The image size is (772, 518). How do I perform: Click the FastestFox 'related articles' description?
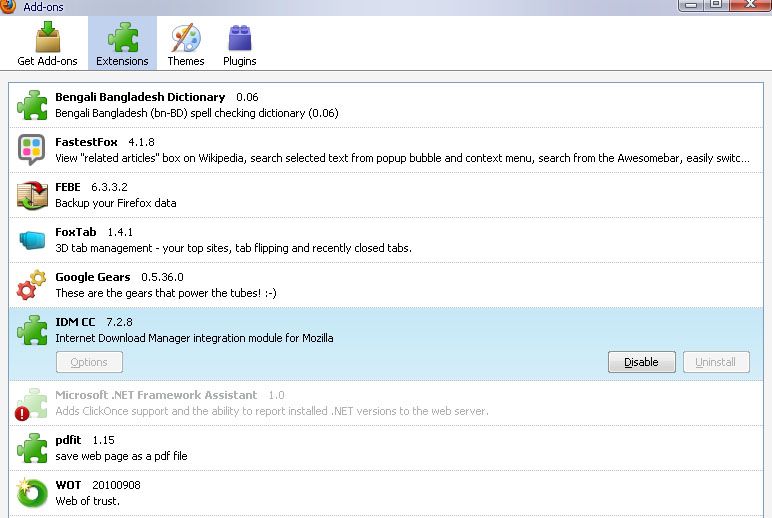point(402,158)
